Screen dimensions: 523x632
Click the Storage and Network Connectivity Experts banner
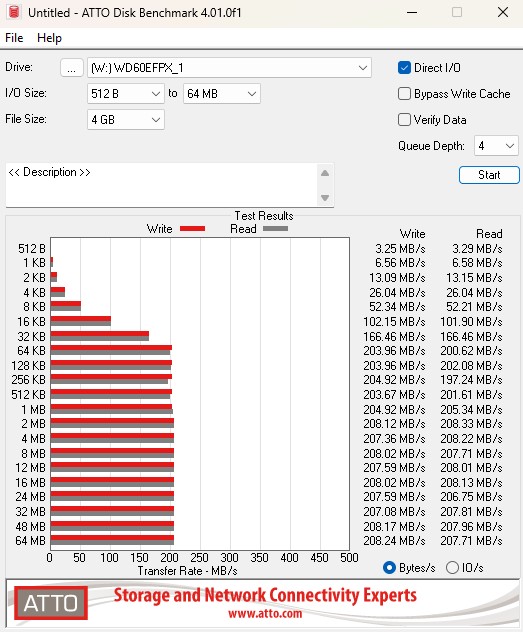click(265, 595)
